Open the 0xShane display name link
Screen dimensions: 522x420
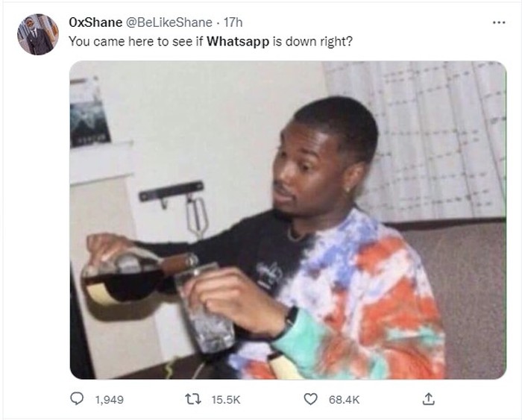[95, 22]
